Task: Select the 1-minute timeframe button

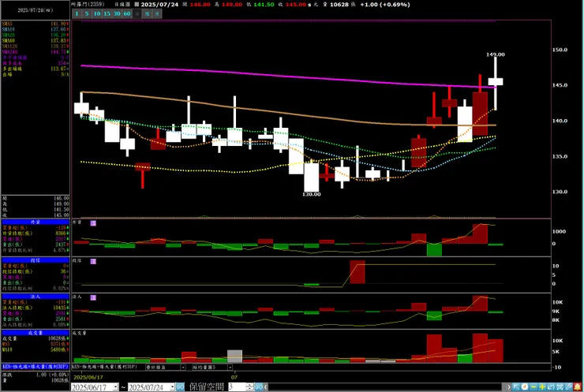Action: pos(77,13)
